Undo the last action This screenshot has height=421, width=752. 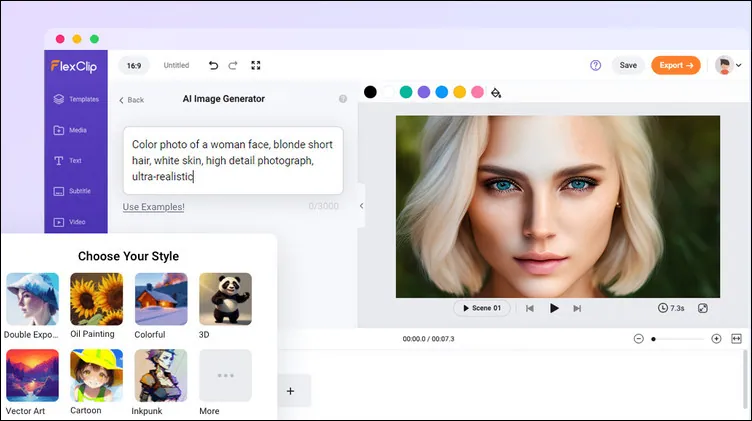pyautogui.click(x=213, y=65)
